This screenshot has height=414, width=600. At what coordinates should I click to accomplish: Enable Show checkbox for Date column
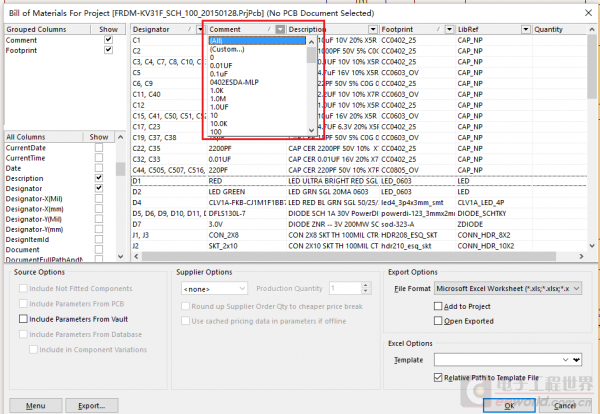click(x=99, y=168)
